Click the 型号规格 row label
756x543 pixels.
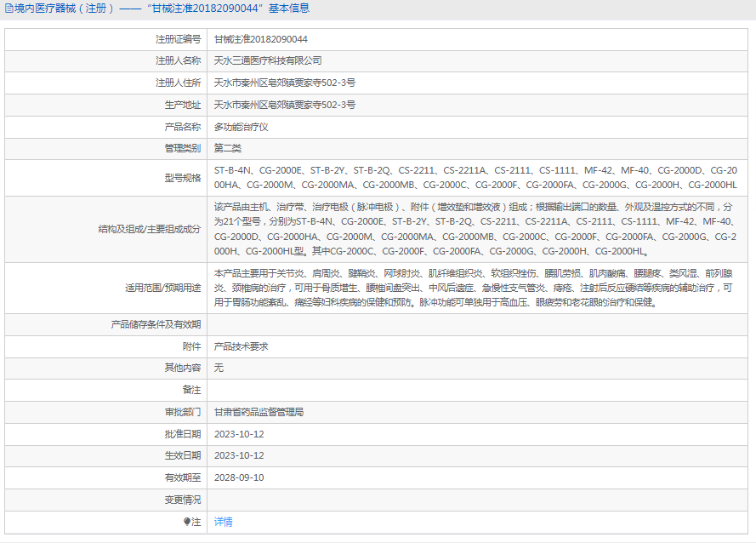tap(183, 178)
